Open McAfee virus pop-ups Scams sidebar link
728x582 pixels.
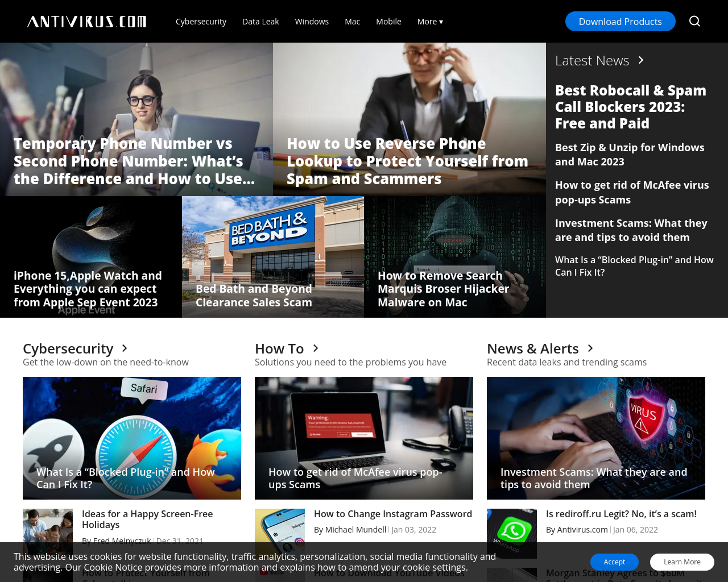[632, 192]
